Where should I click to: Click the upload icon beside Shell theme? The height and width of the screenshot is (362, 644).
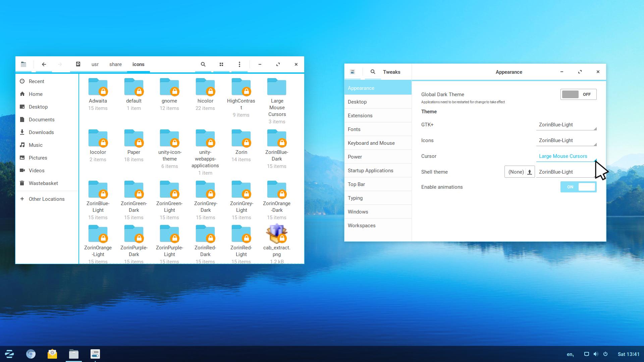[x=530, y=172]
